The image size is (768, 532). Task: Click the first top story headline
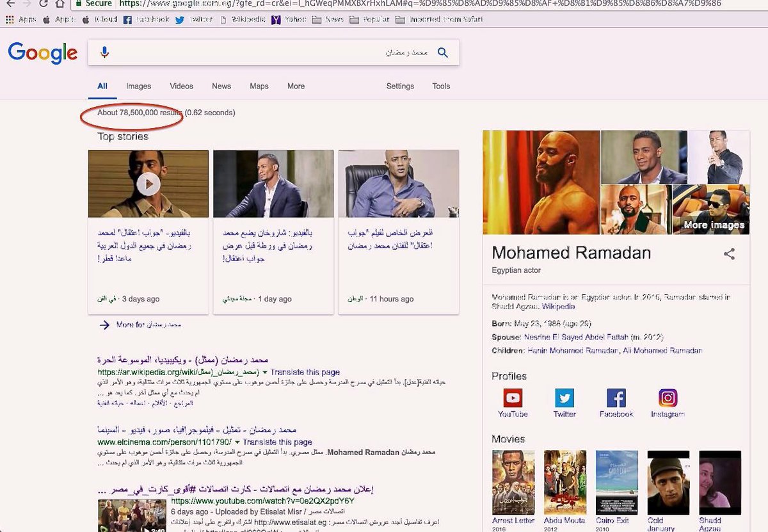[x=145, y=245]
